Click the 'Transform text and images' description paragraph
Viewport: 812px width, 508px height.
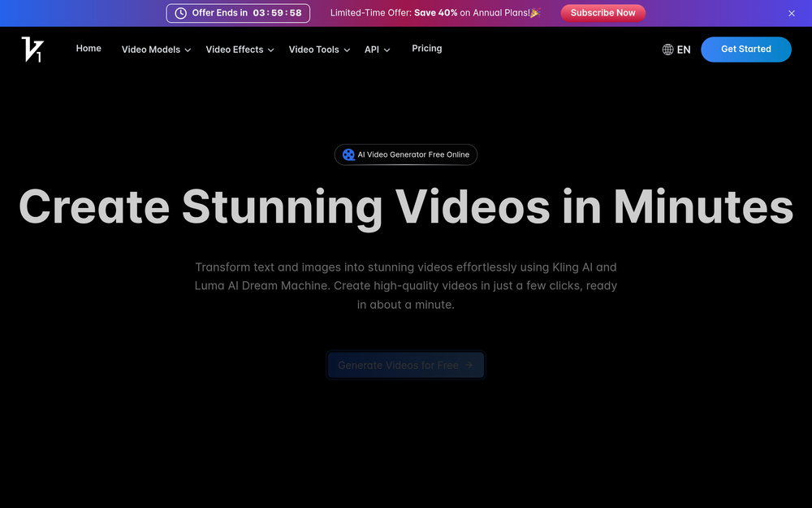click(x=405, y=285)
